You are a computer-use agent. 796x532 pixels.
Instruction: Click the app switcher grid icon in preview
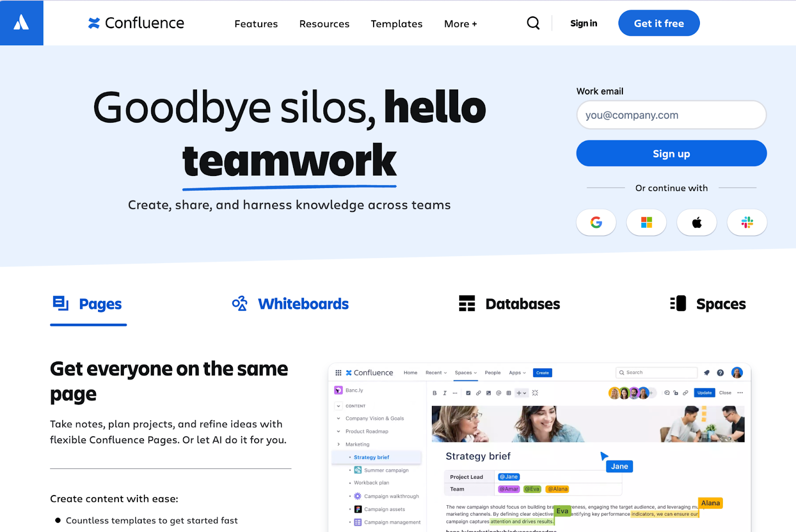[338, 372]
